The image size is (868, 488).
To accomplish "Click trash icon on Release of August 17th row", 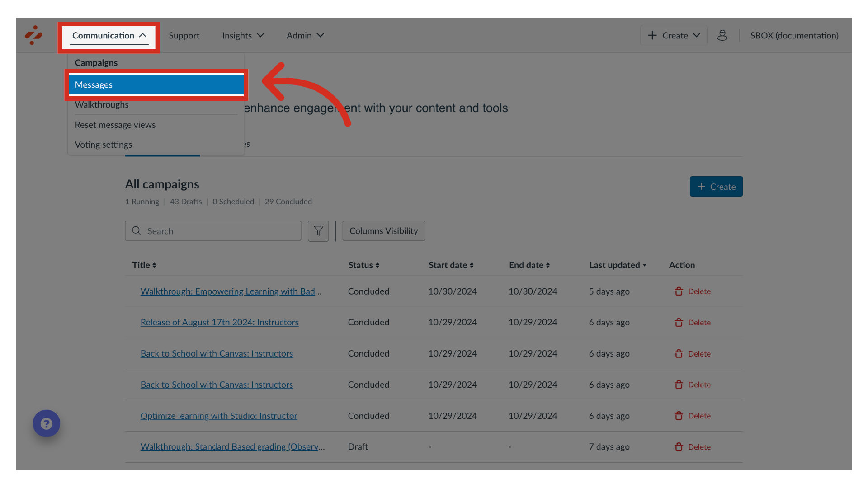I will tap(679, 323).
